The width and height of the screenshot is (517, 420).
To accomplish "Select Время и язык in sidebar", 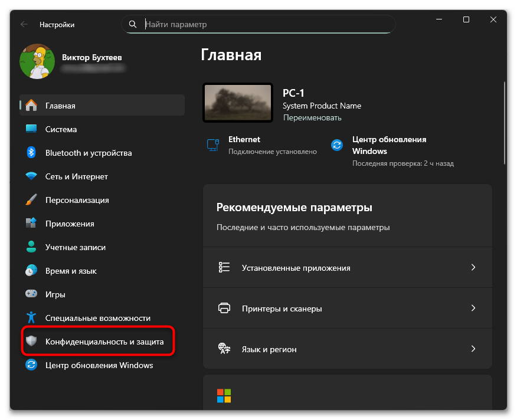I will [102, 271].
